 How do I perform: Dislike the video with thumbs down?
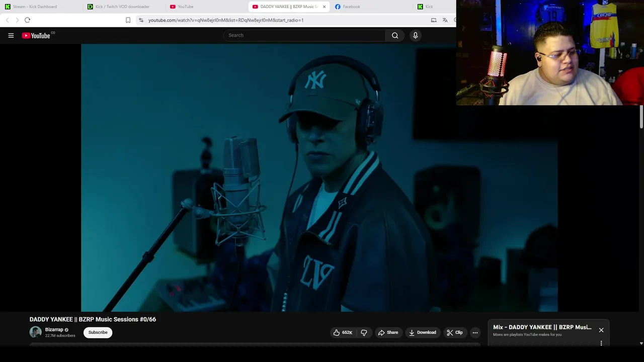[x=364, y=332]
